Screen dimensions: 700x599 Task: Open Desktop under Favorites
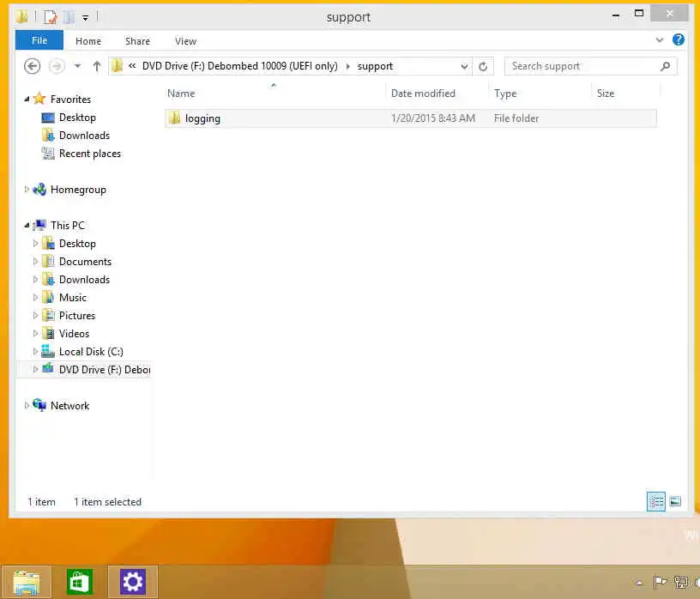click(77, 118)
